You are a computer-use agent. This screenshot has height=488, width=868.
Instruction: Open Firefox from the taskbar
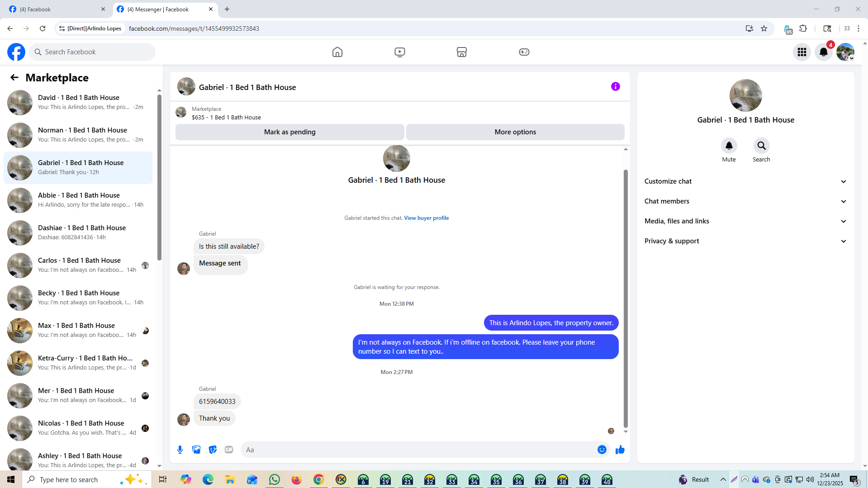click(x=296, y=479)
